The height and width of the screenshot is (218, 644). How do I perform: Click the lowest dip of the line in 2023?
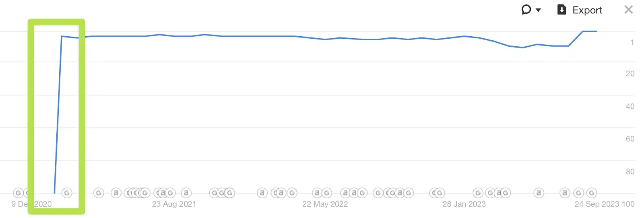(x=522, y=48)
